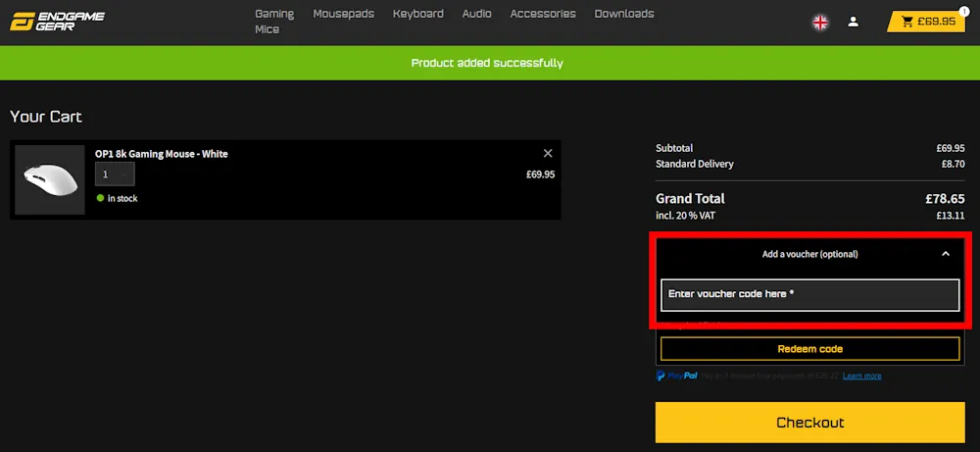Open the Audio menu

click(477, 14)
